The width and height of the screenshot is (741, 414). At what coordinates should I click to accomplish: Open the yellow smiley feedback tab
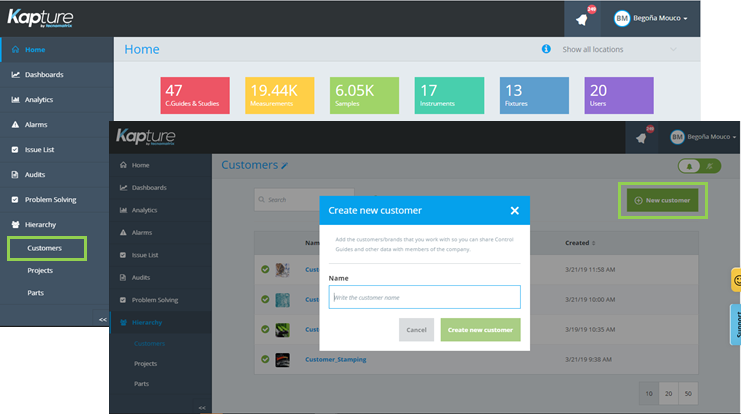(736, 280)
